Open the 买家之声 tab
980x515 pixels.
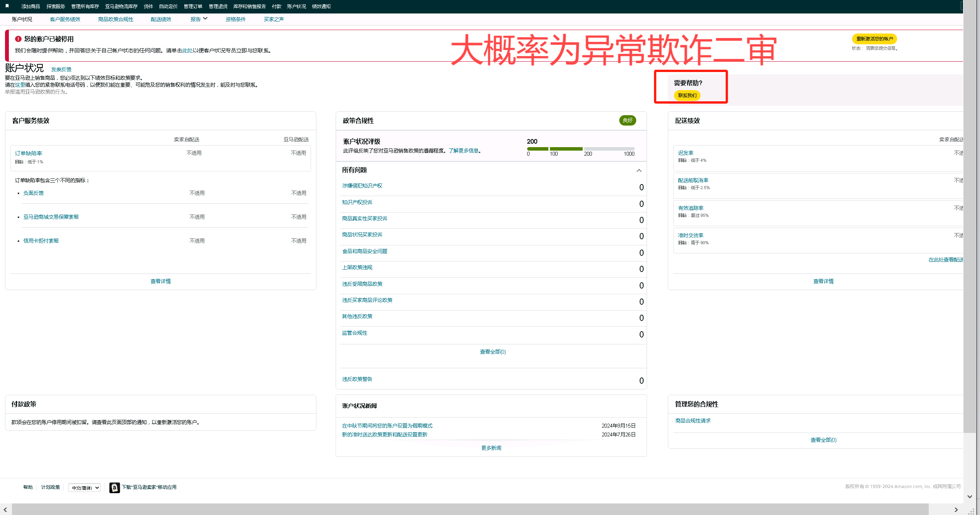point(274,19)
